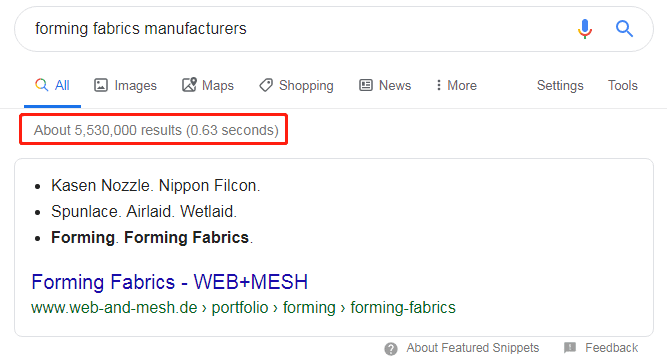The height and width of the screenshot is (360, 667).
Task: Click the results count statistics text
Action: click(x=156, y=130)
